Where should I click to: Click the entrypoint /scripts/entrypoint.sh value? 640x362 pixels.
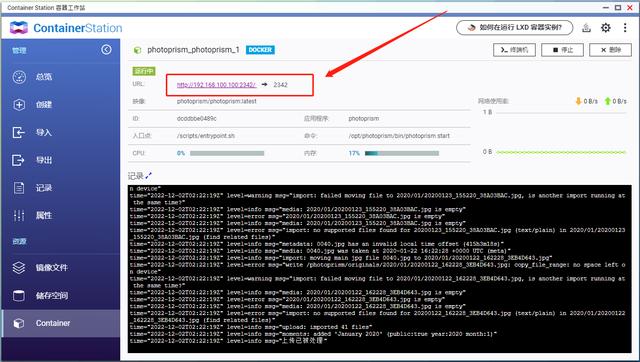206,136
